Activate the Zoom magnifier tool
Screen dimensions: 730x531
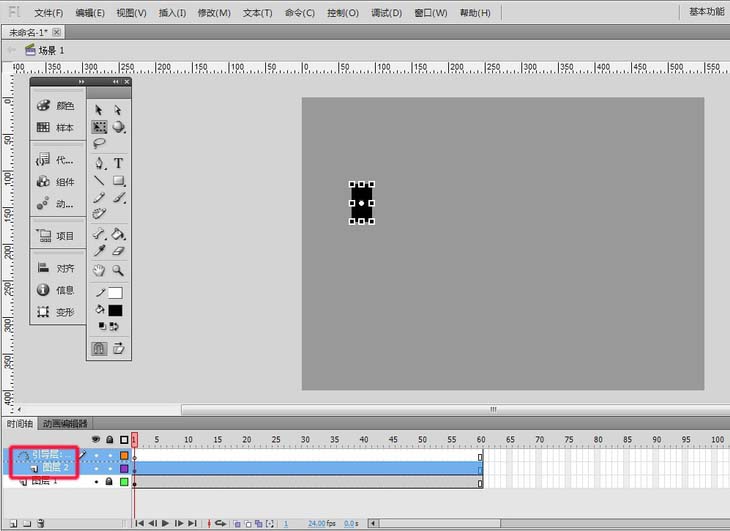click(118, 270)
